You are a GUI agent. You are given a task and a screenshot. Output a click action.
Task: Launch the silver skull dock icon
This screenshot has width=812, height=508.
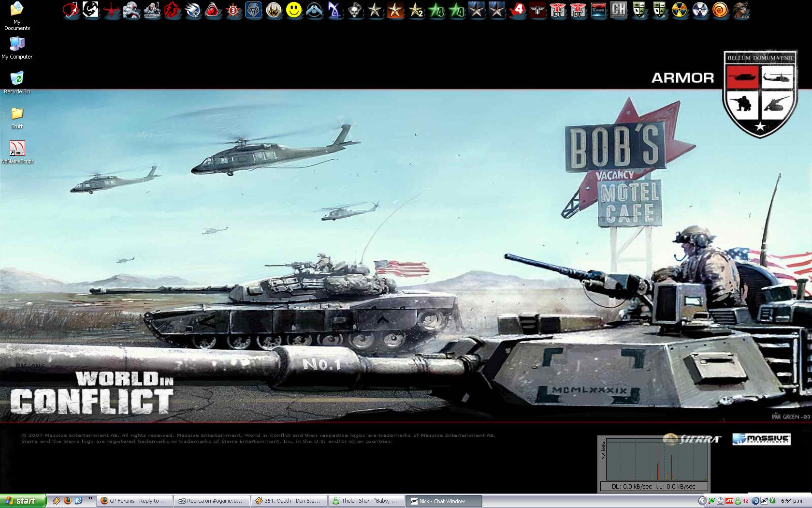tap(355, 10)
